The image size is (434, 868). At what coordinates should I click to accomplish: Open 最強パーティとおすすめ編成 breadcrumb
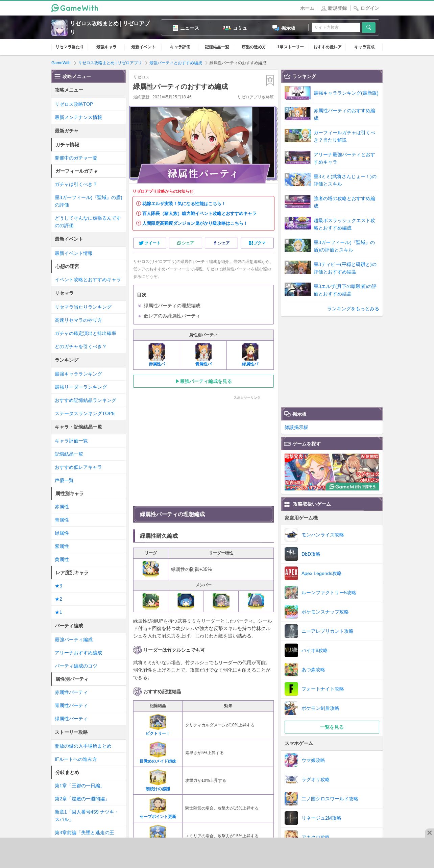tap(176, 63)
